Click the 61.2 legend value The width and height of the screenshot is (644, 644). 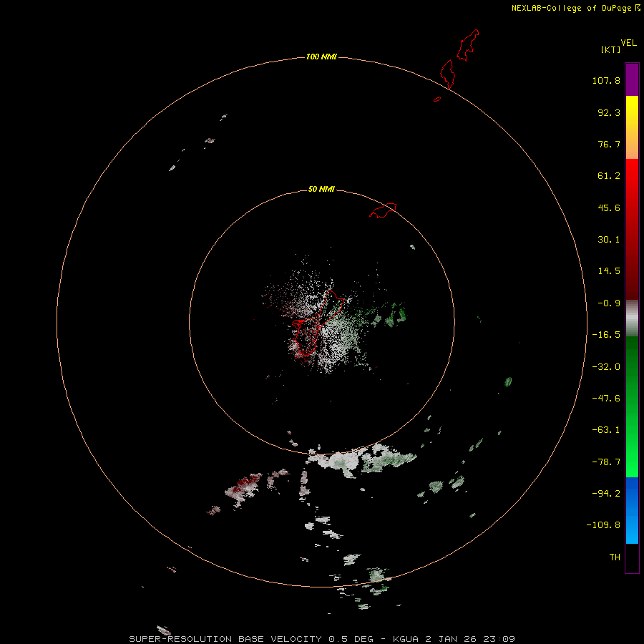coord(609,176)
